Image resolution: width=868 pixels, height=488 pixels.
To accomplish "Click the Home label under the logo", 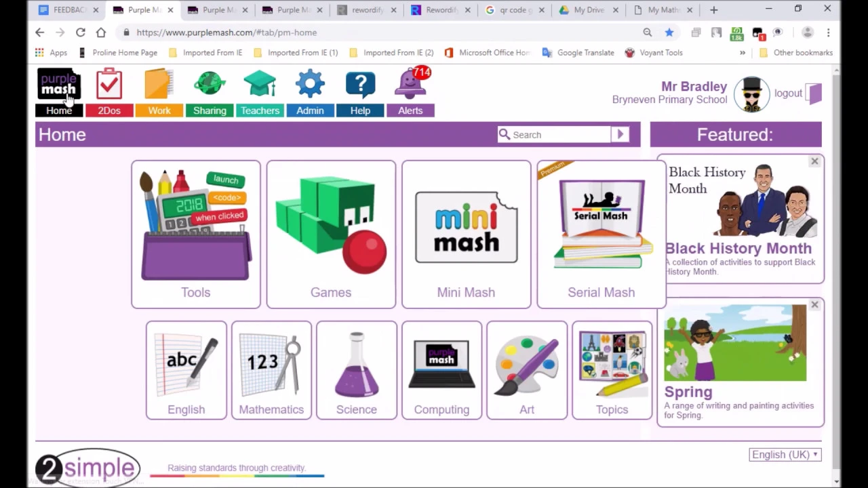I will [x=59, y=110].
